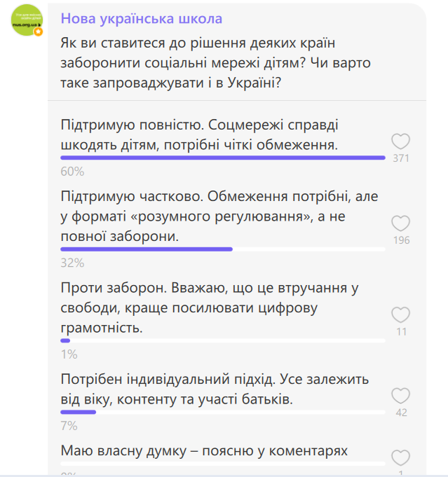
Task: Click the orange star badge on the avatar
Action: 39,32
